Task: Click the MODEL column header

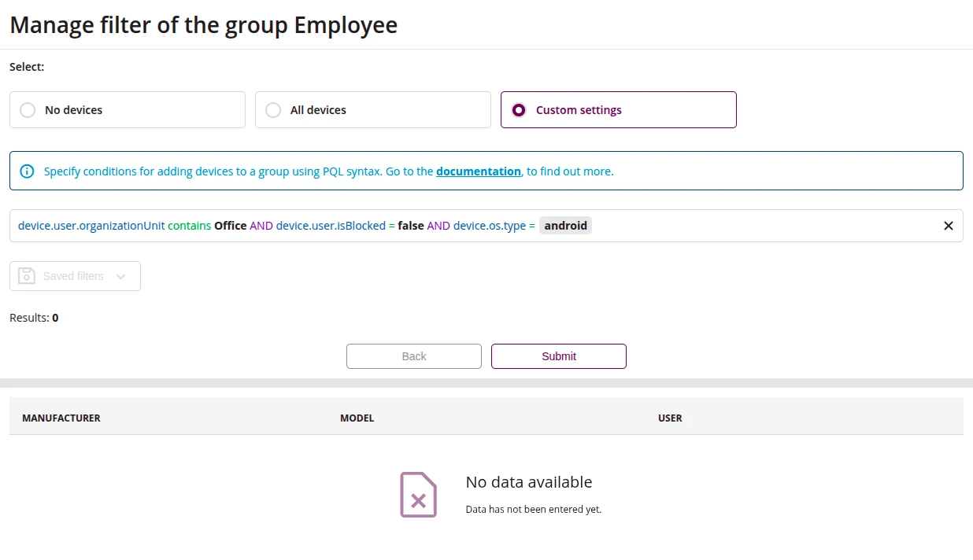Action: (x=357, y=418)
